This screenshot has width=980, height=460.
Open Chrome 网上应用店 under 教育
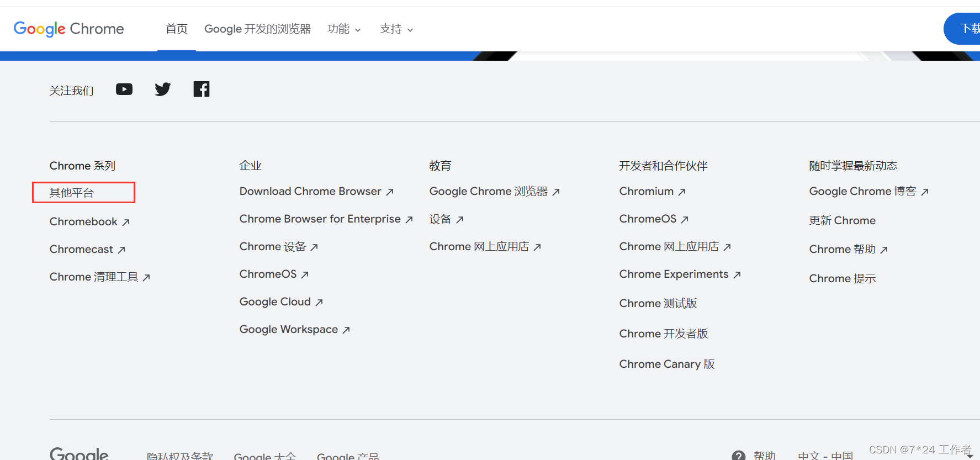(x=485, y=246)
